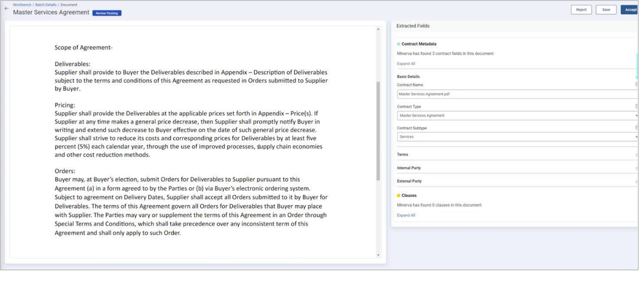
Task: Go to Workbench breadcrumb
Action: tap(22, 4)
